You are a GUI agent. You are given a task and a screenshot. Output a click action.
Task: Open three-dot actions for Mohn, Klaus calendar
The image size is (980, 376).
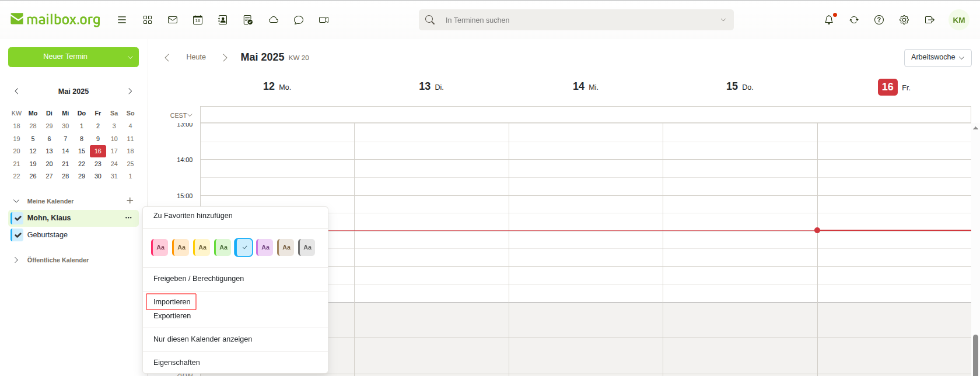click(x=128, y=218)
